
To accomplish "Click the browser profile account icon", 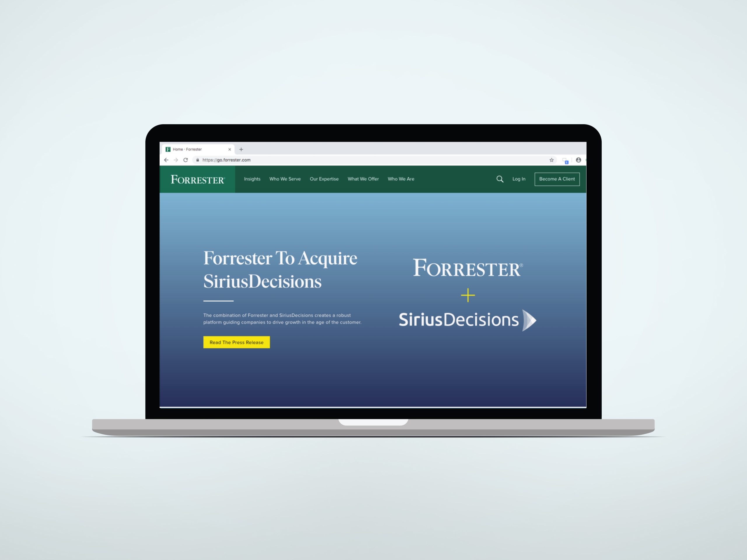I will pos(578,161).
